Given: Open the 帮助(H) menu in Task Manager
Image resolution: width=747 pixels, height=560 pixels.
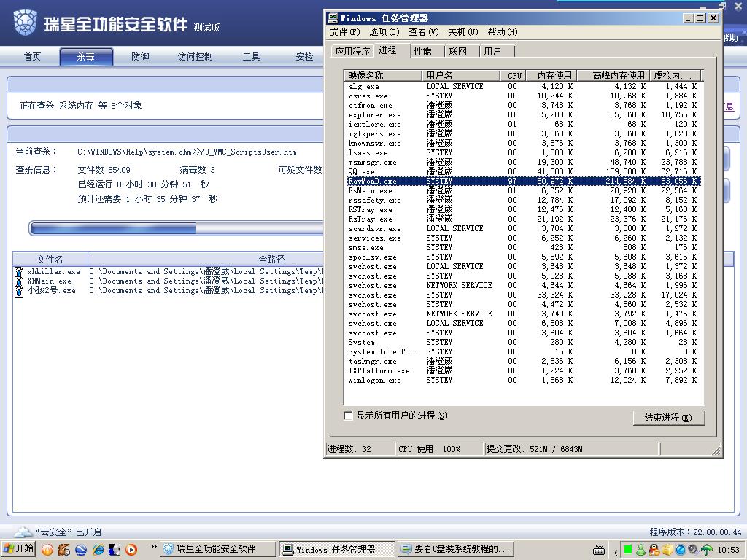Looking at the screenshot, I should (x=503, y=32).
